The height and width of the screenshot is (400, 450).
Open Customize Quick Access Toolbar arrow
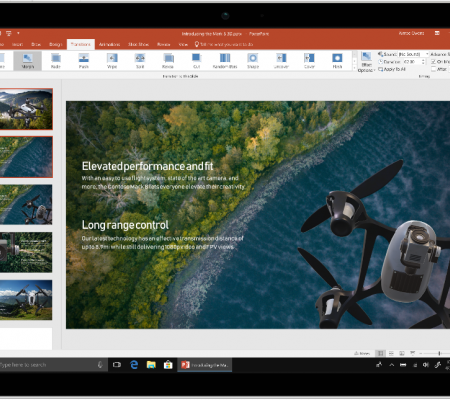click(x=18, y=33)
